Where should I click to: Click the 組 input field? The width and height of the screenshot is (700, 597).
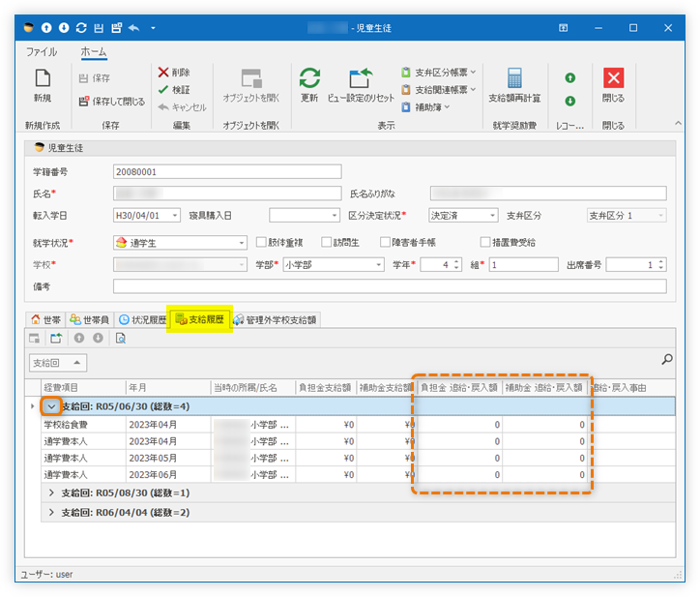(x=524, y=264)
